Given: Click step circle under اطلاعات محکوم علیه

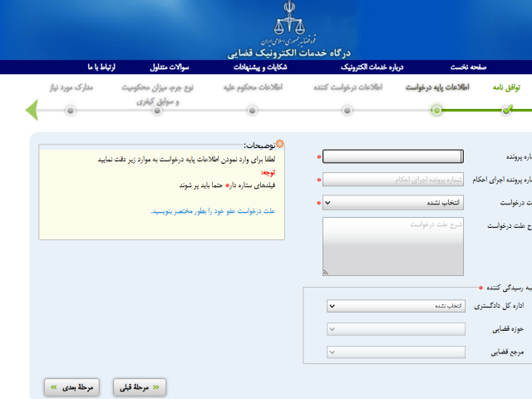Looking at the screenshot, I should click(x=254, y=111).
